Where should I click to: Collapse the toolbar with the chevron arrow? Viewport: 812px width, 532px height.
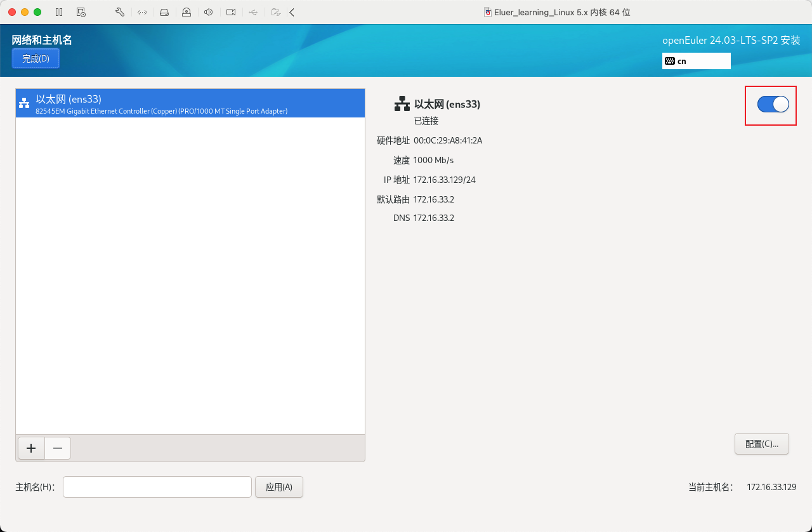(292, 12)
